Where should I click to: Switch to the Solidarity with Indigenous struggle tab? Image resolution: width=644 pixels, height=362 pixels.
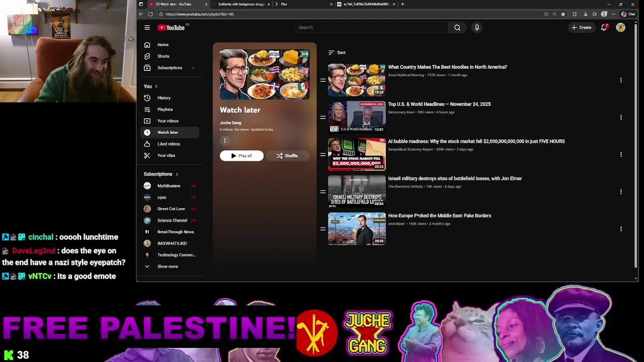tap(241, 4)
